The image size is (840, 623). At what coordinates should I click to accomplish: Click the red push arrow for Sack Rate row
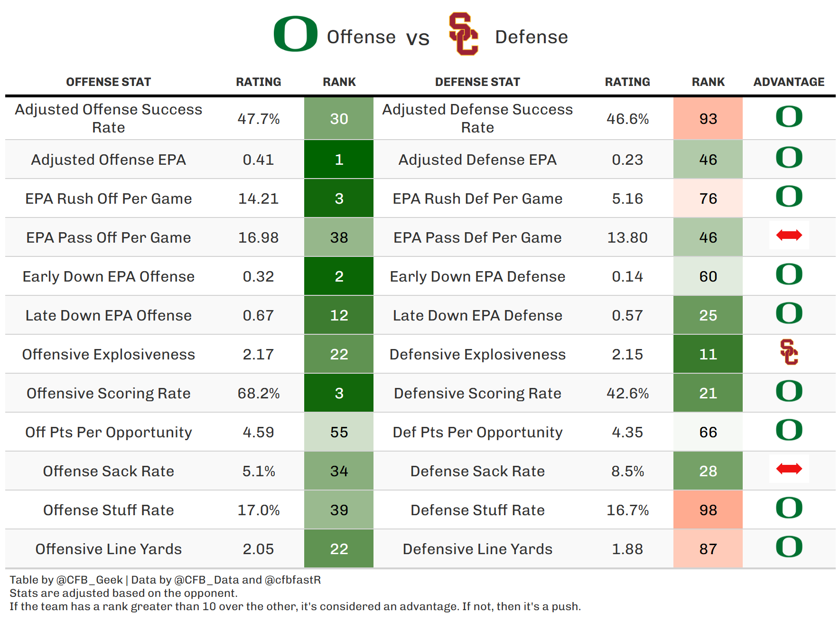tap(789, 469)
